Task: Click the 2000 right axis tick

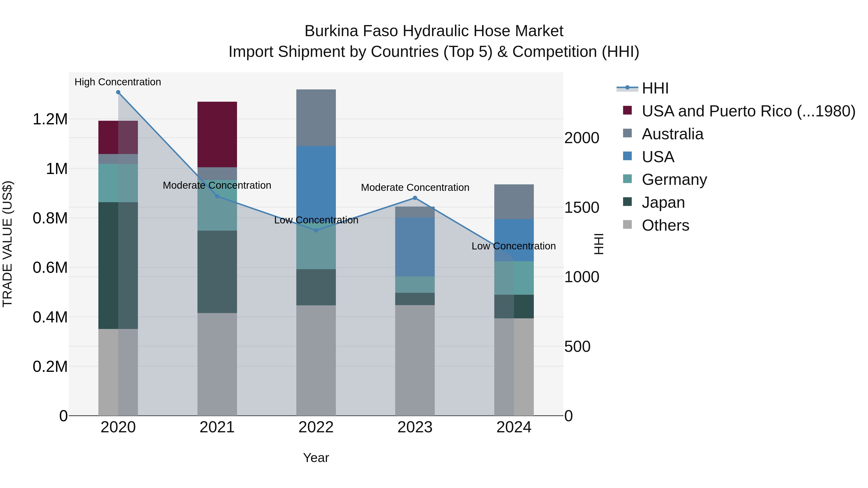Action: (x=582, y=138)
